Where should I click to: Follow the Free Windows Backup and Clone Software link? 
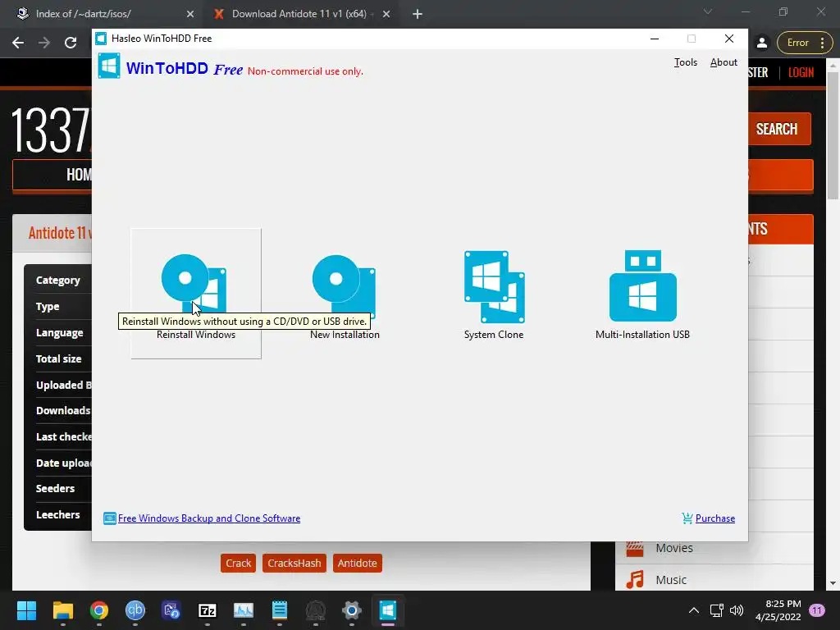[x=209, y=518]
